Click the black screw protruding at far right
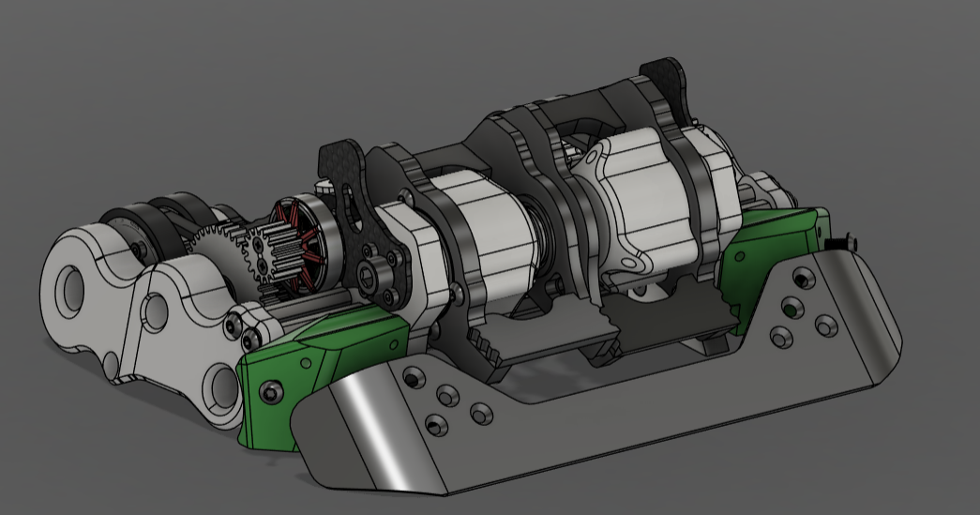Screen dimensions: 980x515 point(842,243)
